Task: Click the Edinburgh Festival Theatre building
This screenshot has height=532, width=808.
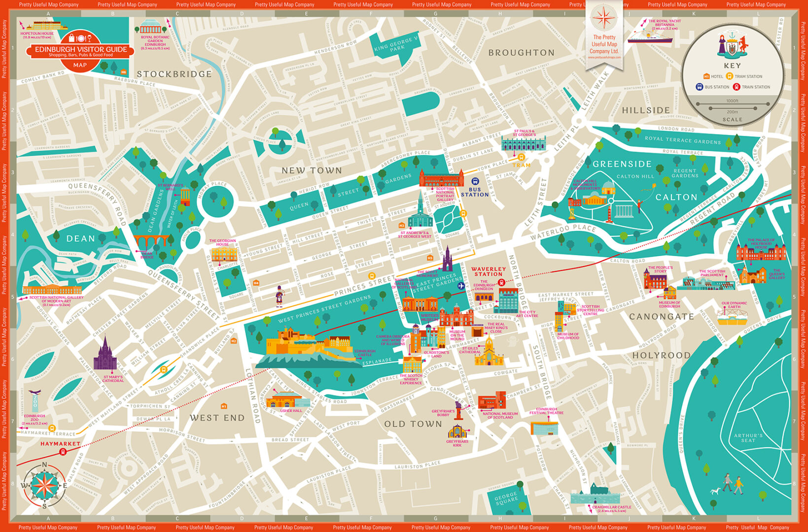Action: tap(544, 427)
